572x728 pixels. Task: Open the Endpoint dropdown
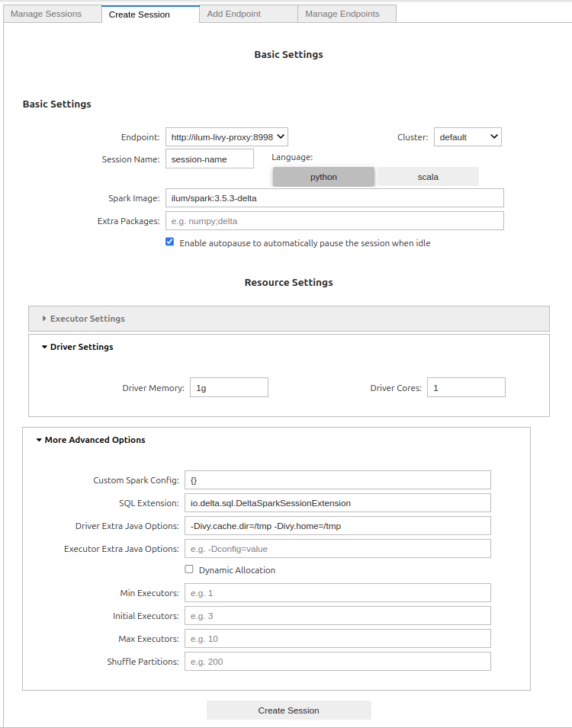point(226,136)
